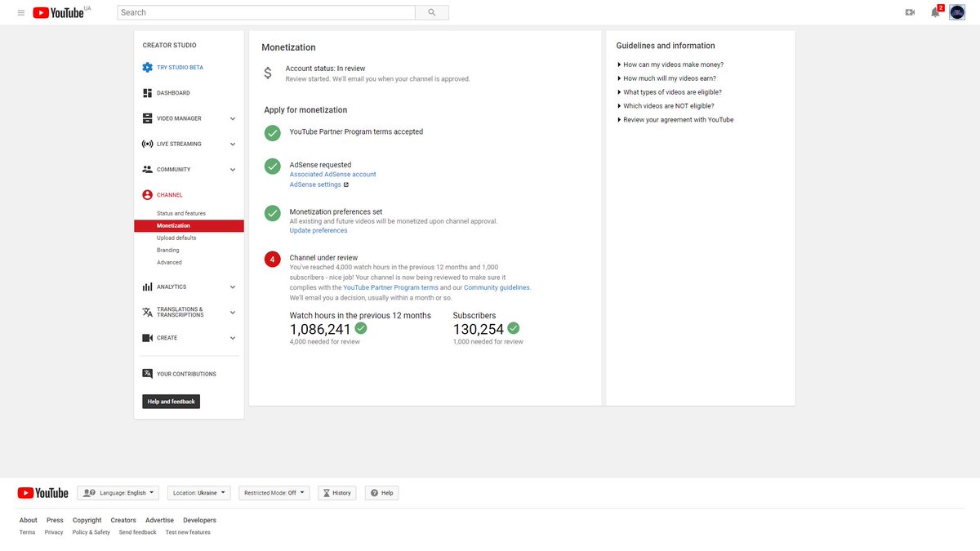Screen dimensions: 980x551
Task: Go to YouTube home via top logo
Action: [59, 12]
